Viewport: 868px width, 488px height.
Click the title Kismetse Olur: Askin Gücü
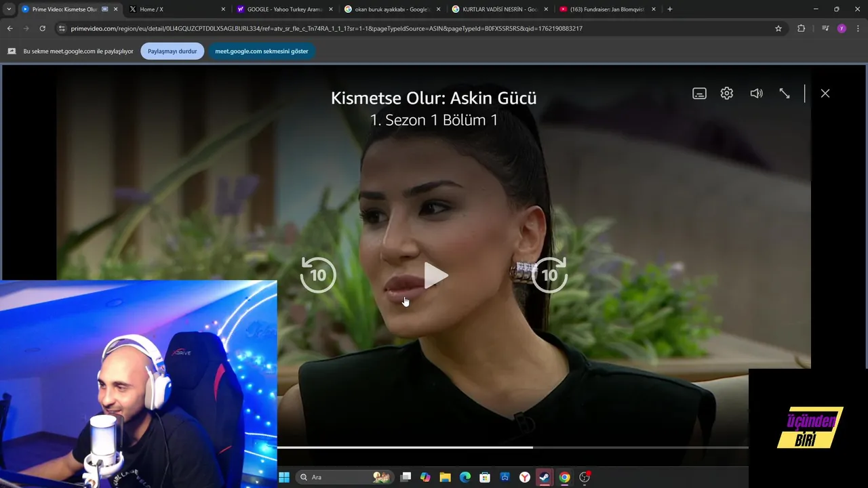tap(433, 98)
